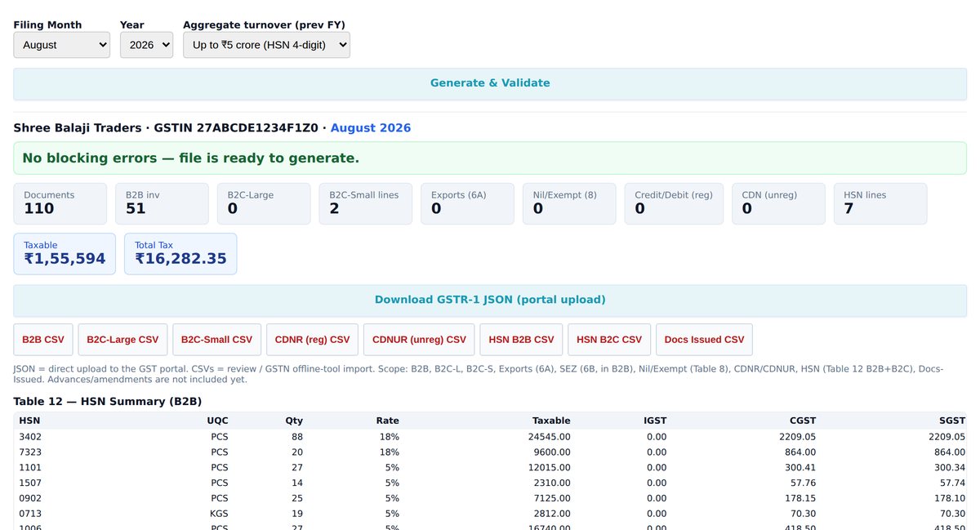The image size is (980, 530).
Task: Click the Taxable column header
Action: tap(551, 421)
